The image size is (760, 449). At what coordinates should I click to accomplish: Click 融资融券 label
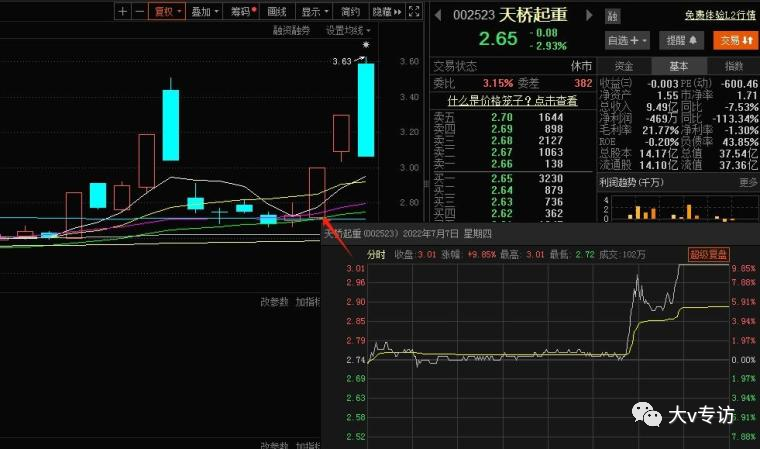(x=291, y=31)
